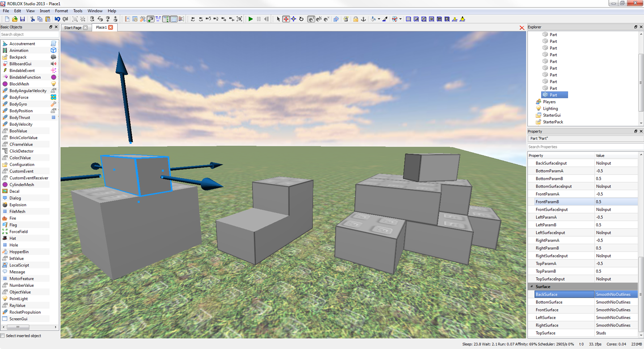Select the Weld surface tool
644x349 pixels.
(x=424, y=19)
